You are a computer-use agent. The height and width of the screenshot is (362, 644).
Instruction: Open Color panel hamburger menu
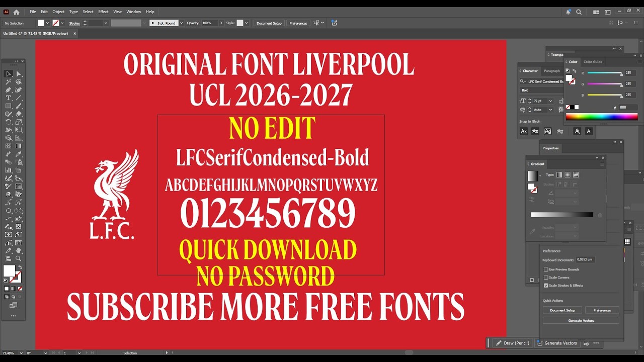click(x=640, y=62)
